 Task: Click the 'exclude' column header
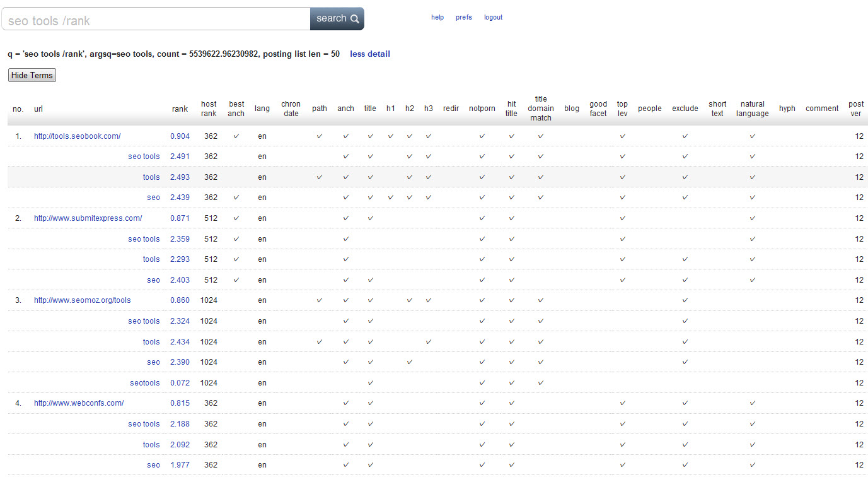click(x=685, y=109)
